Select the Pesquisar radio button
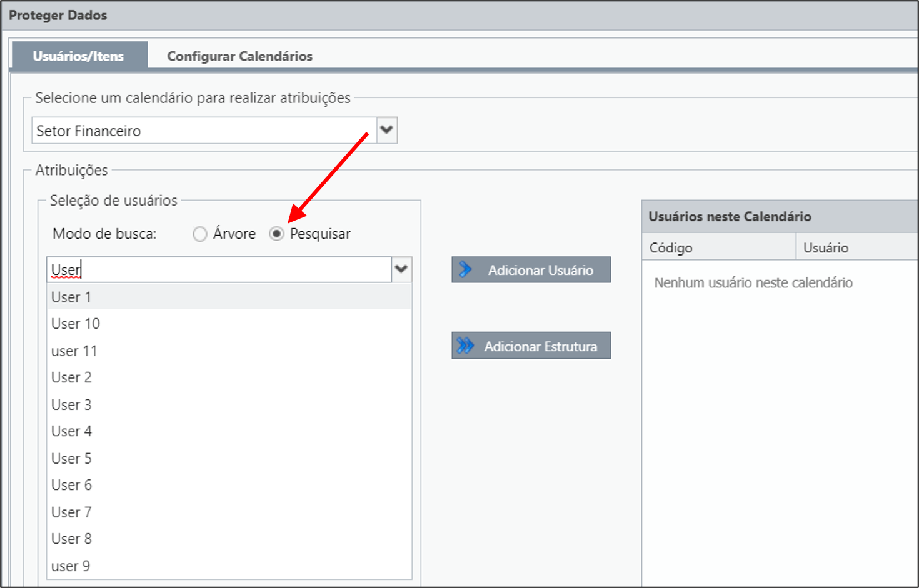This screenshot has width=919, height=588. [276, 234]
